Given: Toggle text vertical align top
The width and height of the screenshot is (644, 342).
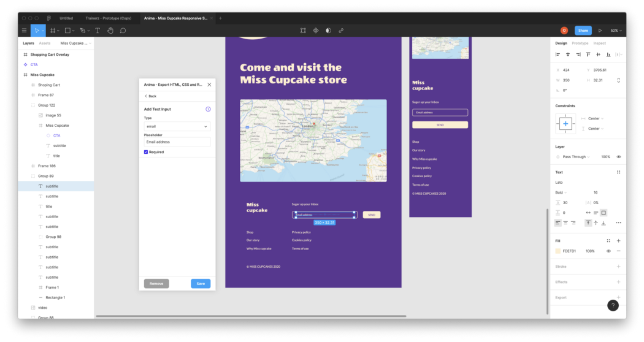Looking at the screenshot, I should click(588, 223).
